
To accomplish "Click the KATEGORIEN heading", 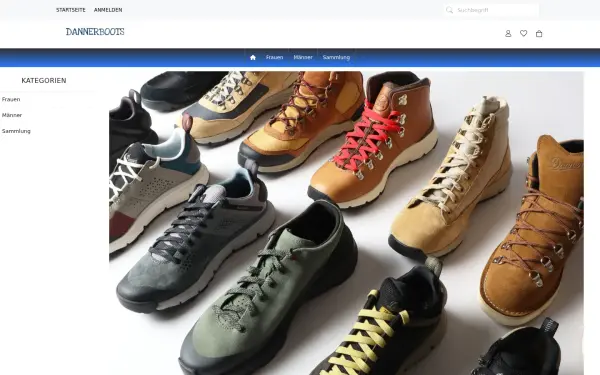I will pyautogui.click(x=44, y=81).
